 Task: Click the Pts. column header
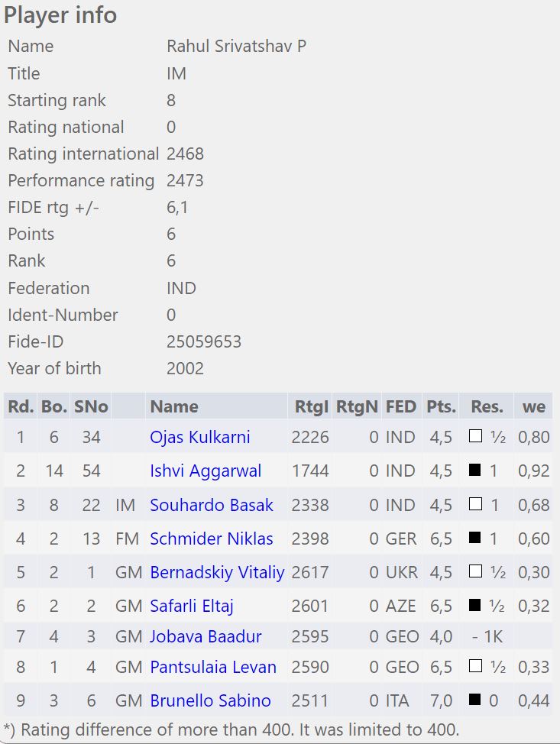(441, 406)
